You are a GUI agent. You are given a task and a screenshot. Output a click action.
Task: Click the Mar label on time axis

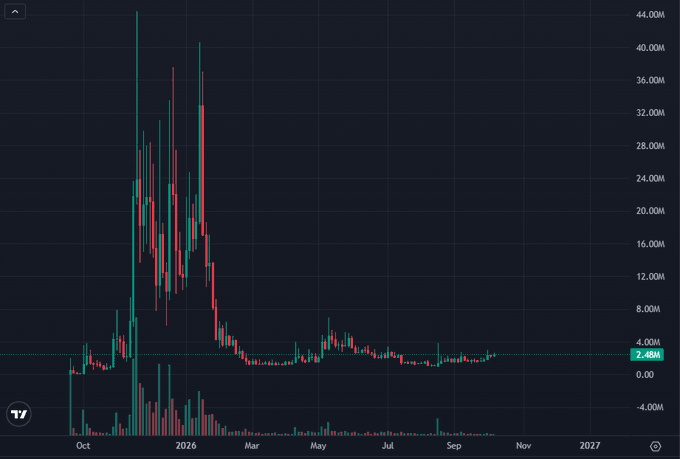(252, 446)
